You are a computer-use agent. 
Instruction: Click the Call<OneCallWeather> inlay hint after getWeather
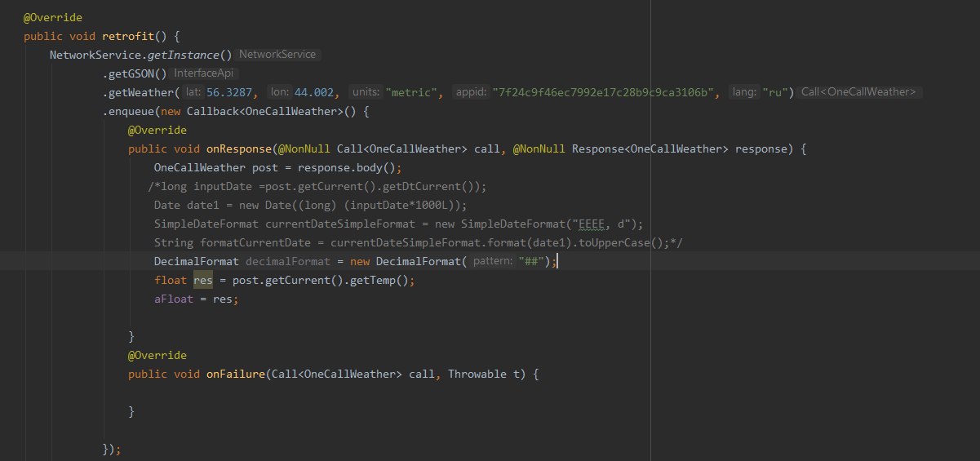pyautogui.click(x=859, y=92)
